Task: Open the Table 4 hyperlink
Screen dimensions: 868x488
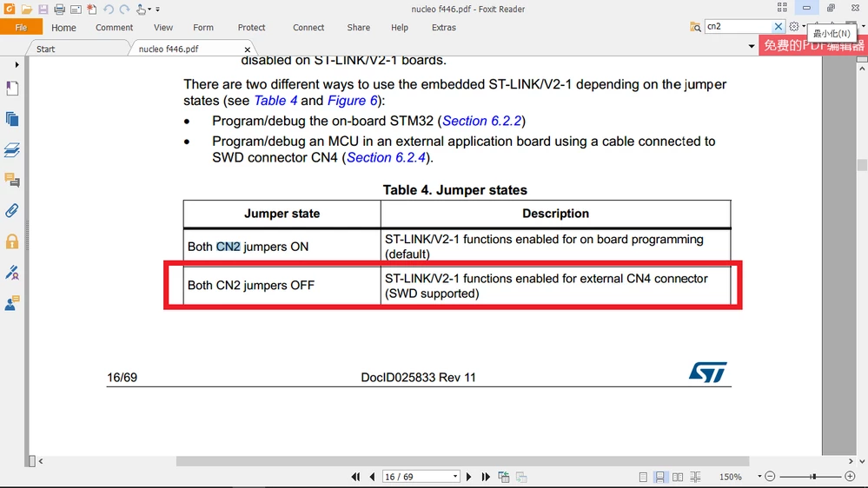Action: tap(275, 101)
